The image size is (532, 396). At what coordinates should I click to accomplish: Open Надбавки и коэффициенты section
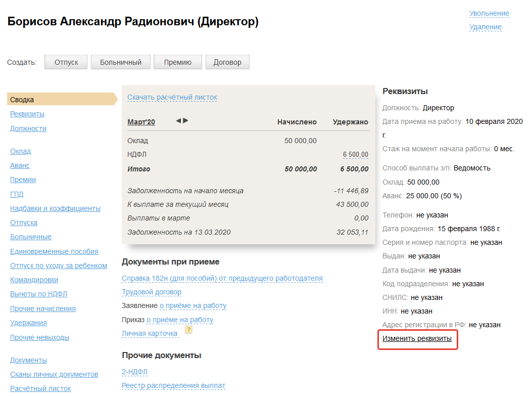(x=55, y=208)
